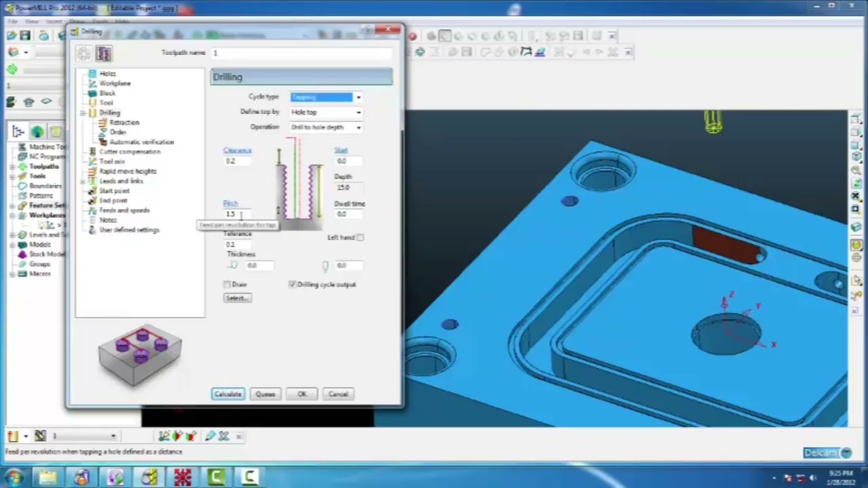Click the taskbar clock
The width and height of the screenshot is (868, 488).
point(840,477)
